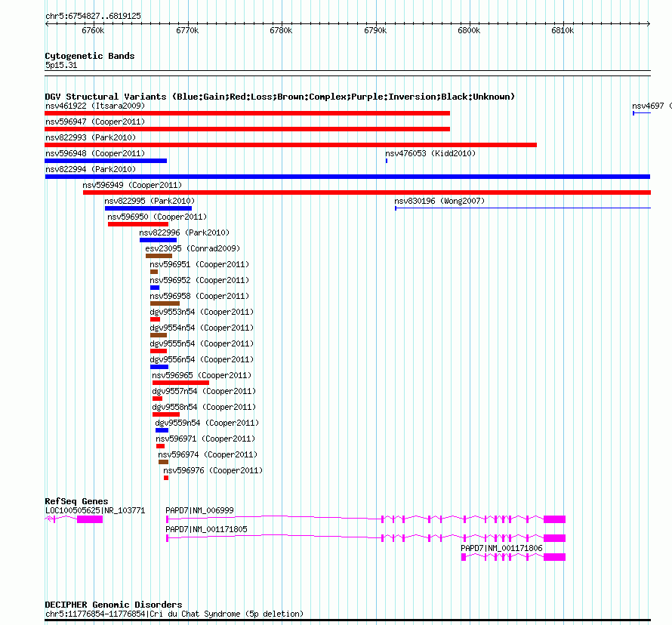
Task: Click thin blue line of nsv830196
Action: click(x=522, y=208)
